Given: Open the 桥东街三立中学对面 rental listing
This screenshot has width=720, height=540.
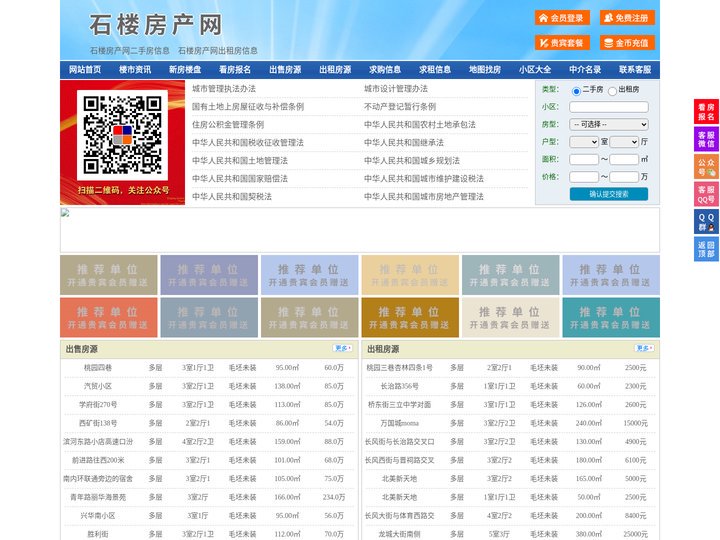Looking at the screenshot, I should [x=399, y=405].
